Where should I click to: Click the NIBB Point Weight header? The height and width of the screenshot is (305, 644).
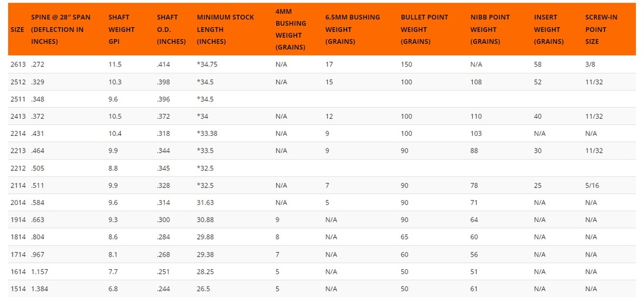click(490, 30)
